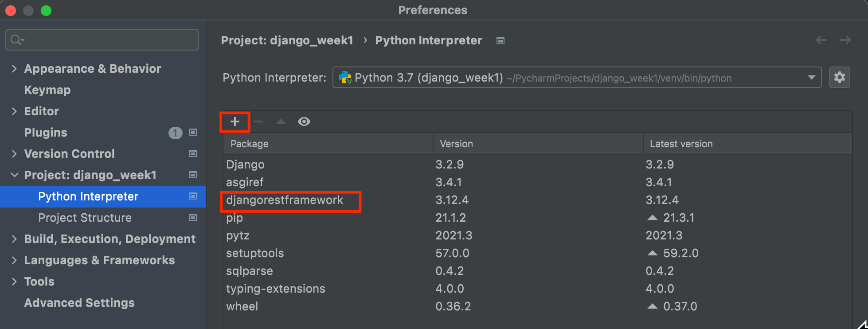
Task: Click the upgrade package up-arrow icon
Action: click(281, 121)
